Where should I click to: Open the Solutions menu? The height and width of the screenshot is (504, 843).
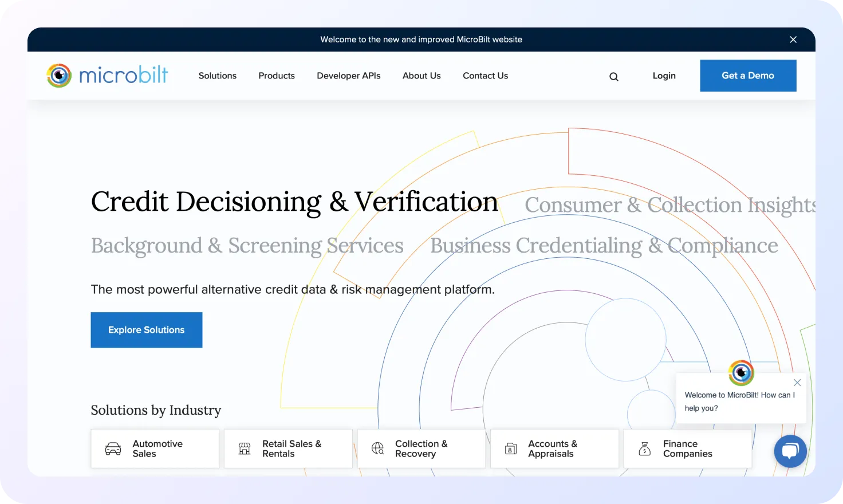pyautogui.click(x=218, y=76)
